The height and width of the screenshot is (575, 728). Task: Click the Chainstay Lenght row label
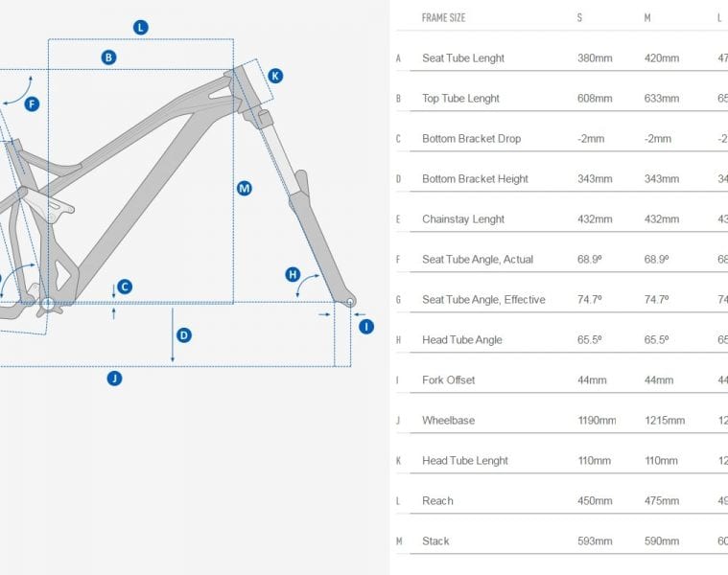[x=462, y=219]
